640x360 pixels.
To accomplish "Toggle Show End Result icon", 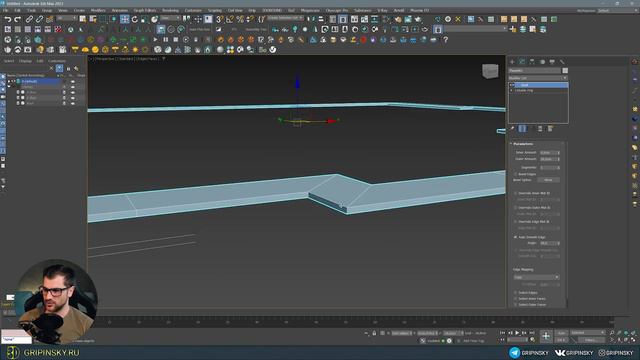I will pyautogui.click(x=522, y=129).
